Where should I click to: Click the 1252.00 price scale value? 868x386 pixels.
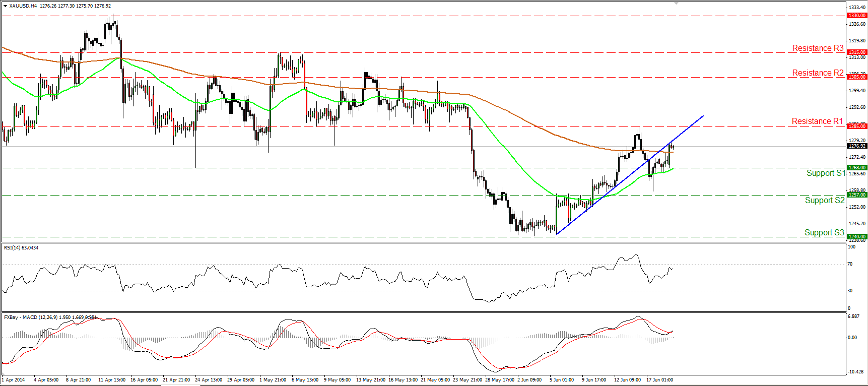[857, 207]
